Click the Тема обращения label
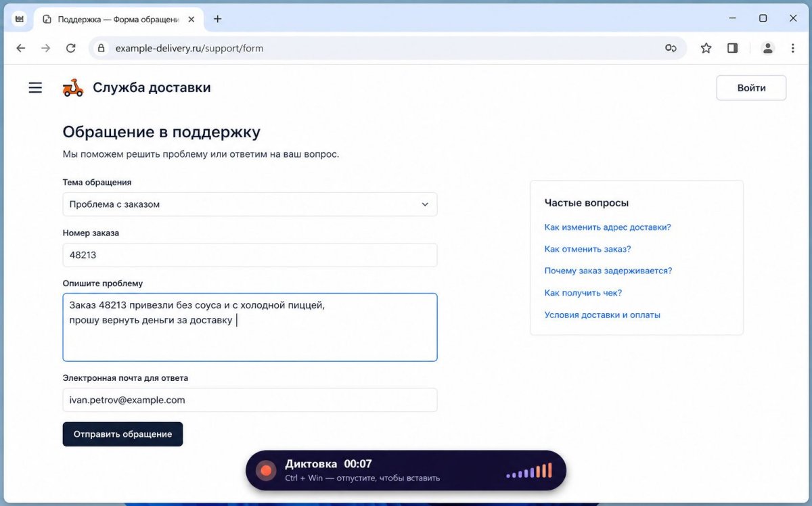Image resolution: width=812 pixels, height=506 pixels. 97,182
